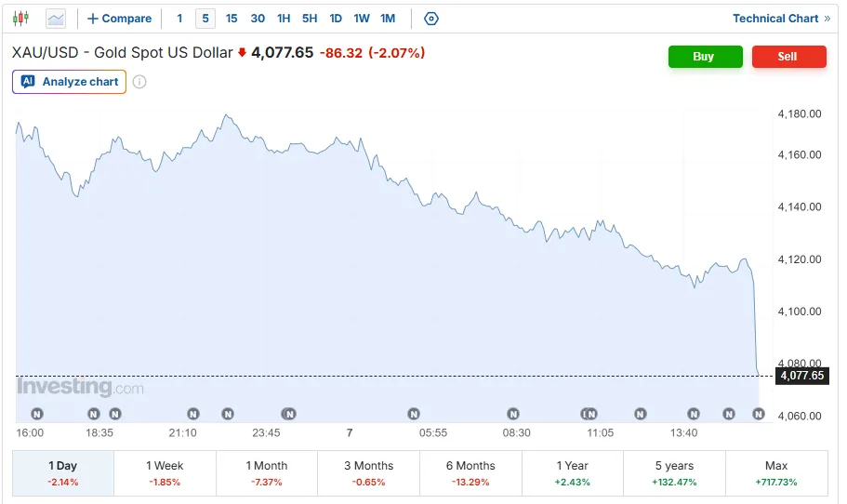
Task: Open the news marker near 05:55
Action: [x=414, y=415]
